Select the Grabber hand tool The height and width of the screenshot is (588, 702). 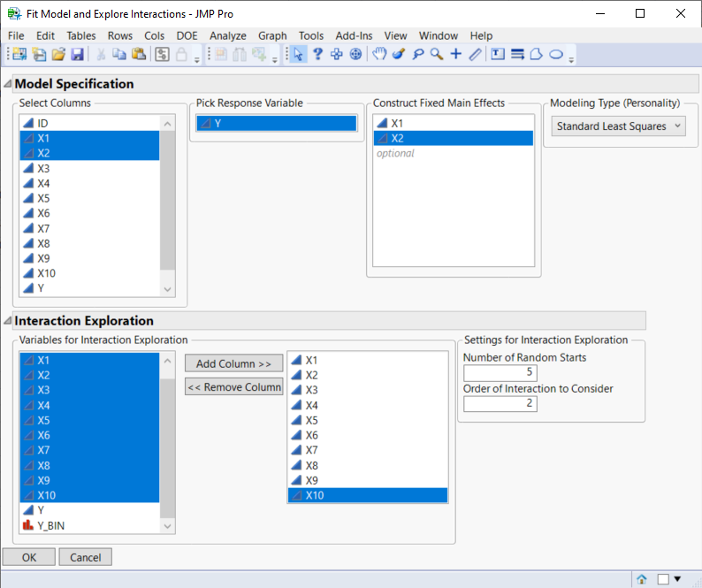click(x=379, y=54)
